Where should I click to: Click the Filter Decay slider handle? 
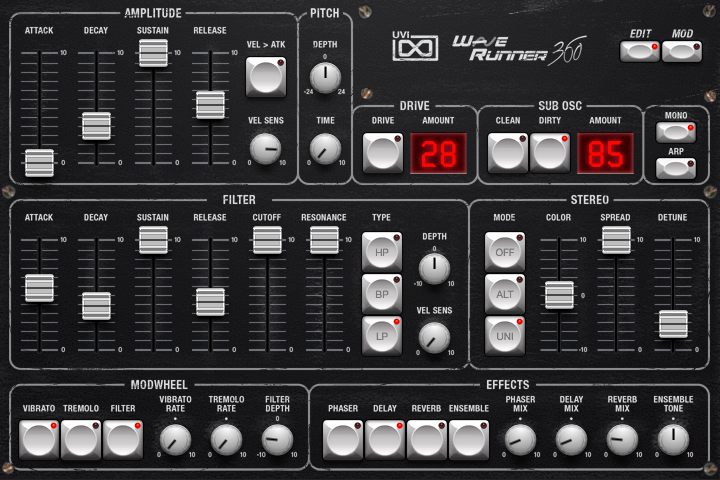[96, 306]
